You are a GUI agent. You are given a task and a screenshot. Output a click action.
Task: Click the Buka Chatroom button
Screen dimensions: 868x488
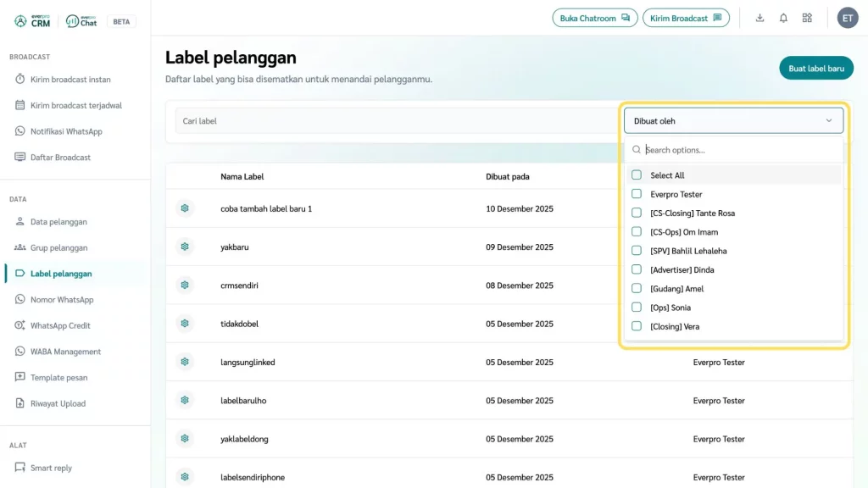point(593,18)
